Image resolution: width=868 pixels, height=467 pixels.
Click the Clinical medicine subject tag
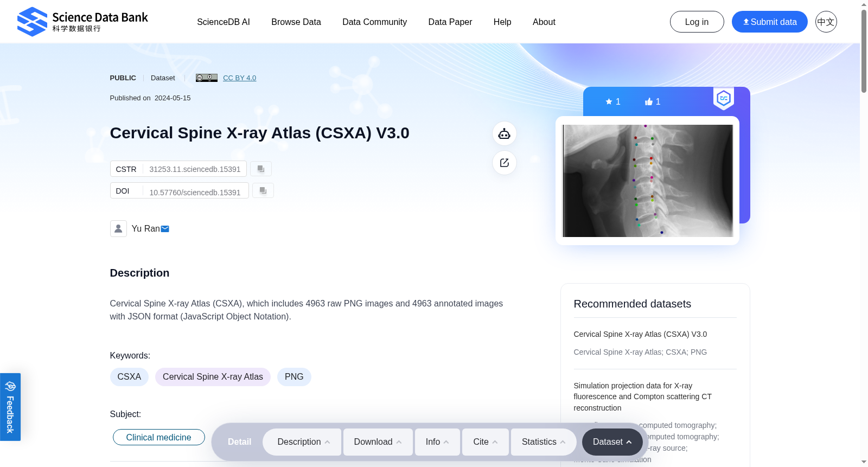pyautogui.click(x=158, y=437)
